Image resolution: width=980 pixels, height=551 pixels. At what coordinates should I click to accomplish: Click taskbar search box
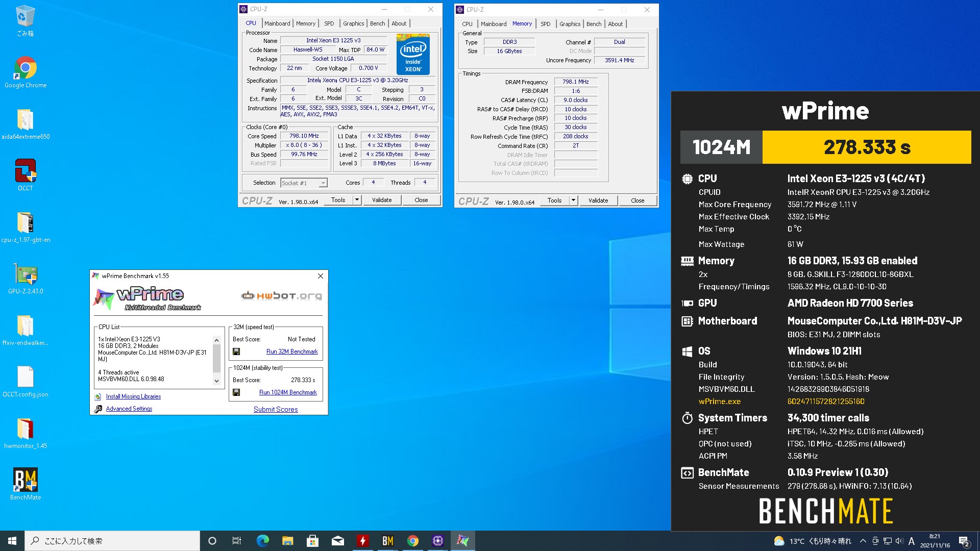(x=112, y=541)
